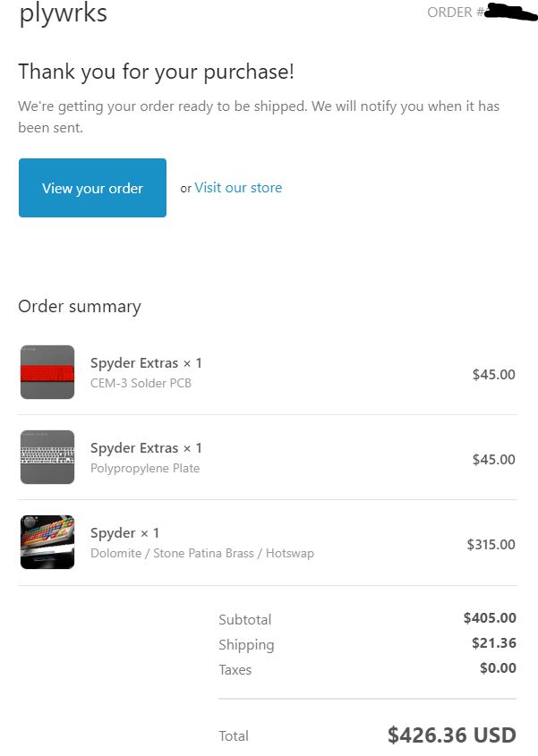538x756 pixels.
Task: Click the CEM-3 Solder PCB variant text
Action: (141, 383)
